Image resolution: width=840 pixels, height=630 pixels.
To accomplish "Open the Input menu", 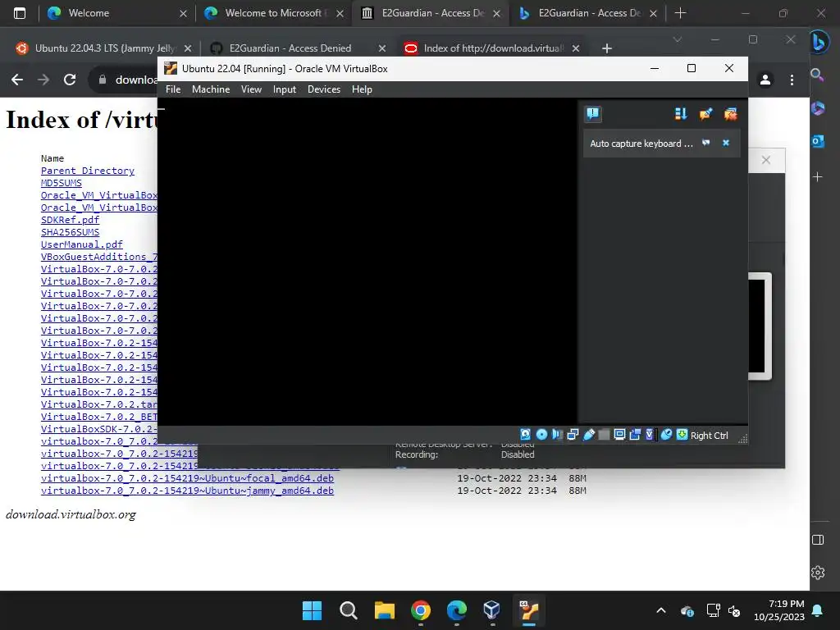I will pyautogui.click(x=285, y=89).
